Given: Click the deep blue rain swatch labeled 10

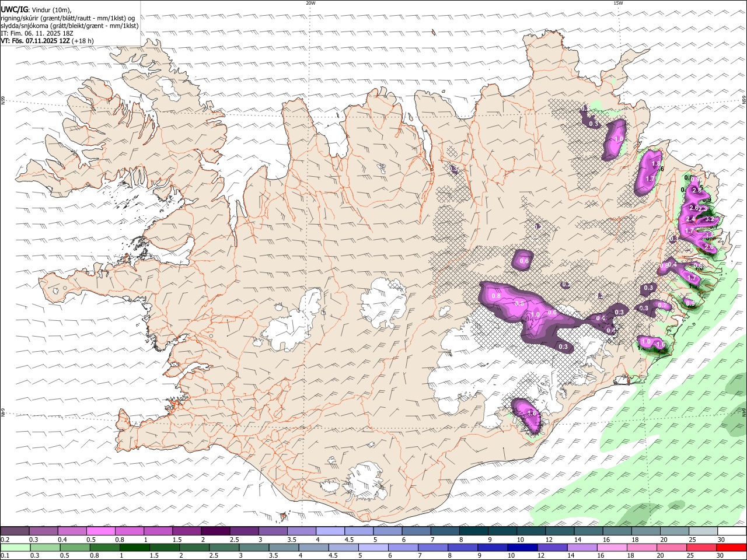Looking at the screenshot, I should (x=522, y=547).
